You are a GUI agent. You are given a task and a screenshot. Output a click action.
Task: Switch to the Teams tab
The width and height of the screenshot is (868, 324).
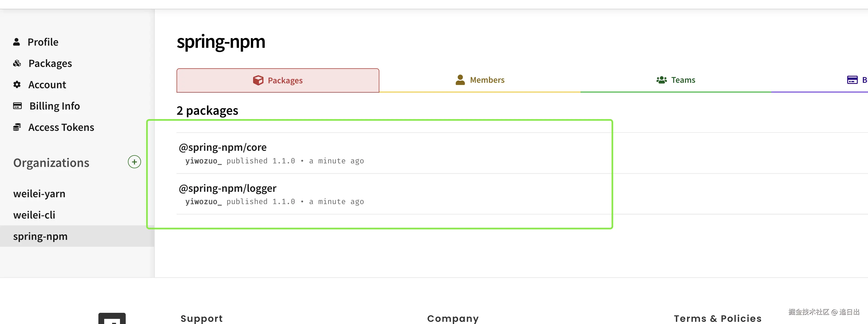pyautogui.click(x=676, y=80)
